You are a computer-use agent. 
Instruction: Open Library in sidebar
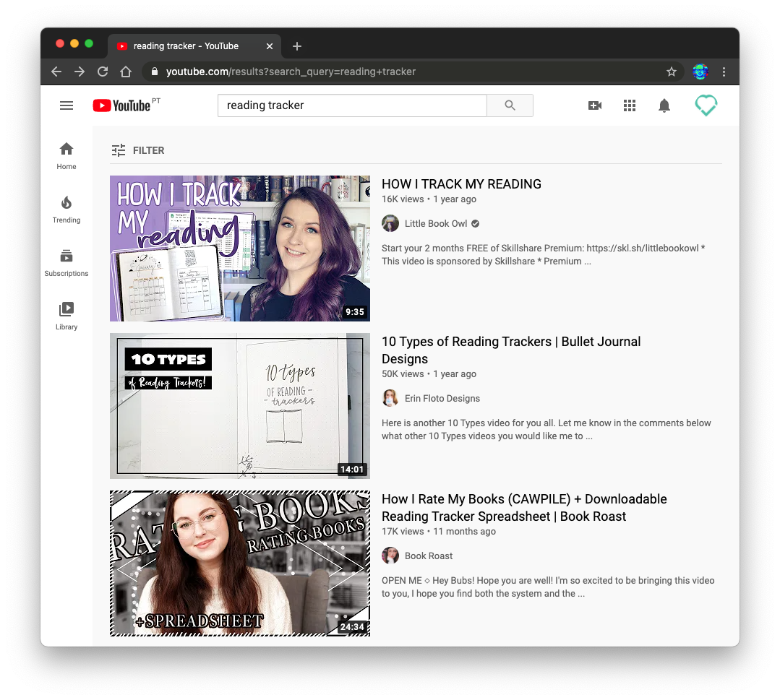tap(67, 316)
